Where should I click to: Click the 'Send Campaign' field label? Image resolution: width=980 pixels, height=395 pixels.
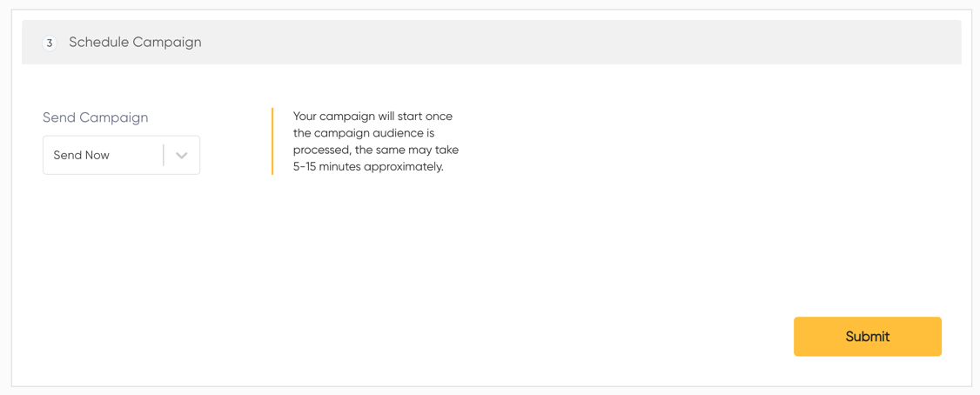pos(95,117)
